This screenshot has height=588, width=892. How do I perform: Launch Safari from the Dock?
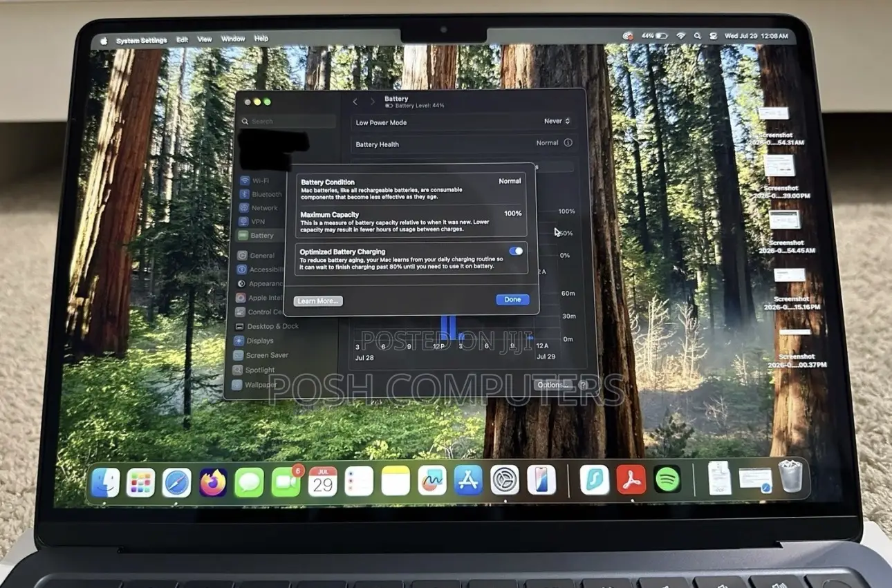(177, 482)
